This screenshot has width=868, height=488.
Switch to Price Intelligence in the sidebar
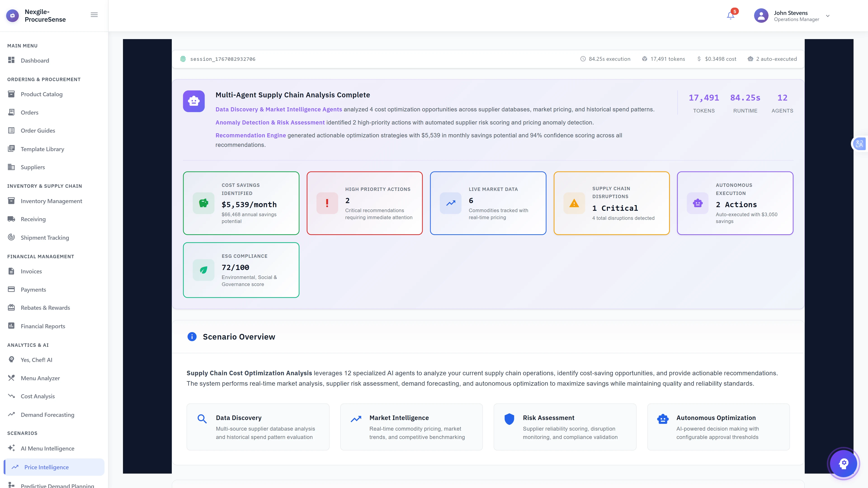click(x=47, y=467)
